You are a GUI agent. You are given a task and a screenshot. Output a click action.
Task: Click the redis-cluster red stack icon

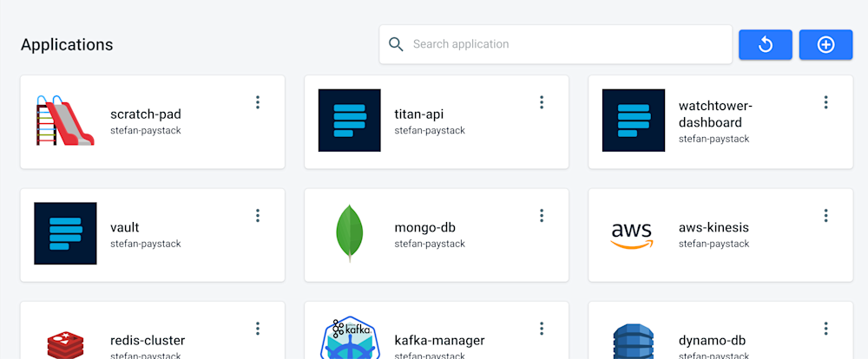tap(65, 344)
